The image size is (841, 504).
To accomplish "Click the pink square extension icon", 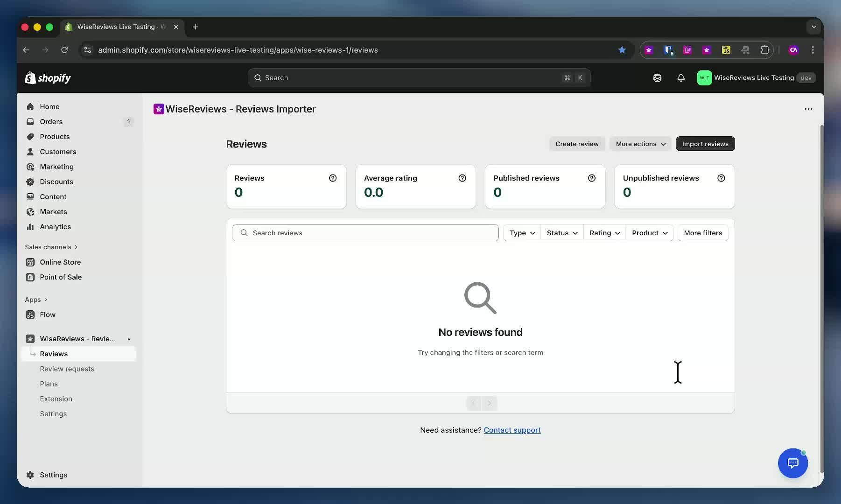I will click(687, 50).
